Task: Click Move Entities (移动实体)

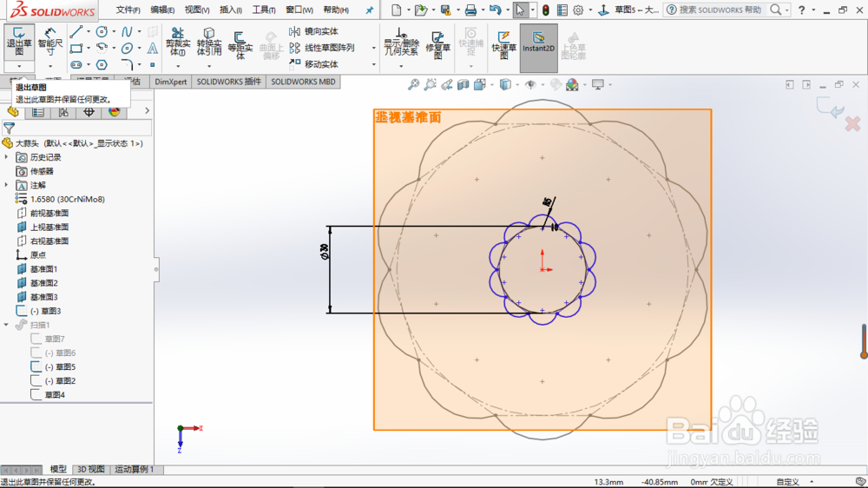Action: point(314,64)
